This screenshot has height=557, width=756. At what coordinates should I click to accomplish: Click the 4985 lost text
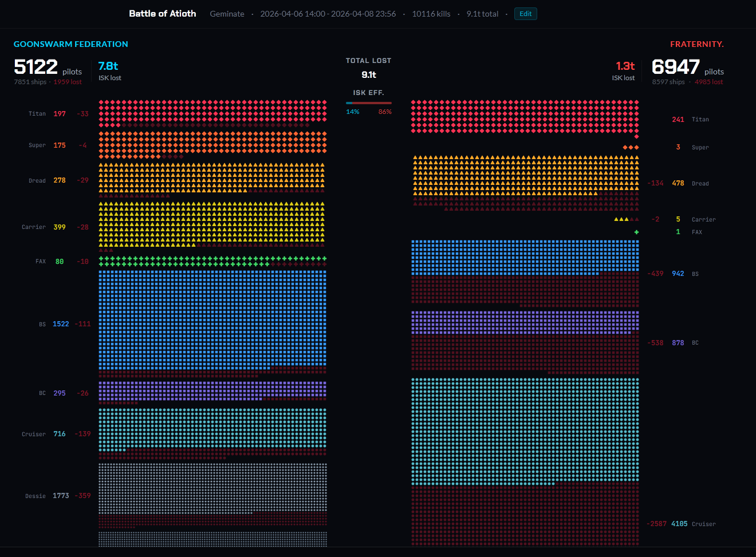tap(709, 82)
